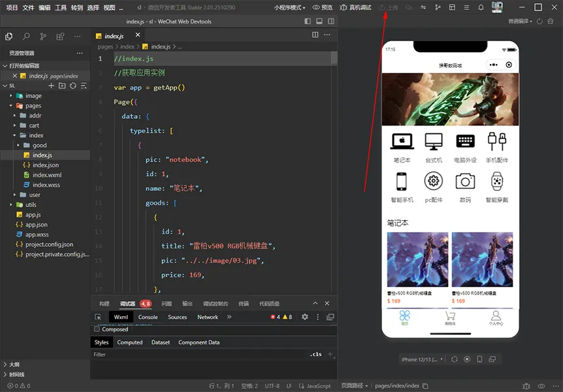Open the 小程序模式 mode dropdown
Image resolution: width=563 pixels, height=392 pixels.
tap(290, 7)
